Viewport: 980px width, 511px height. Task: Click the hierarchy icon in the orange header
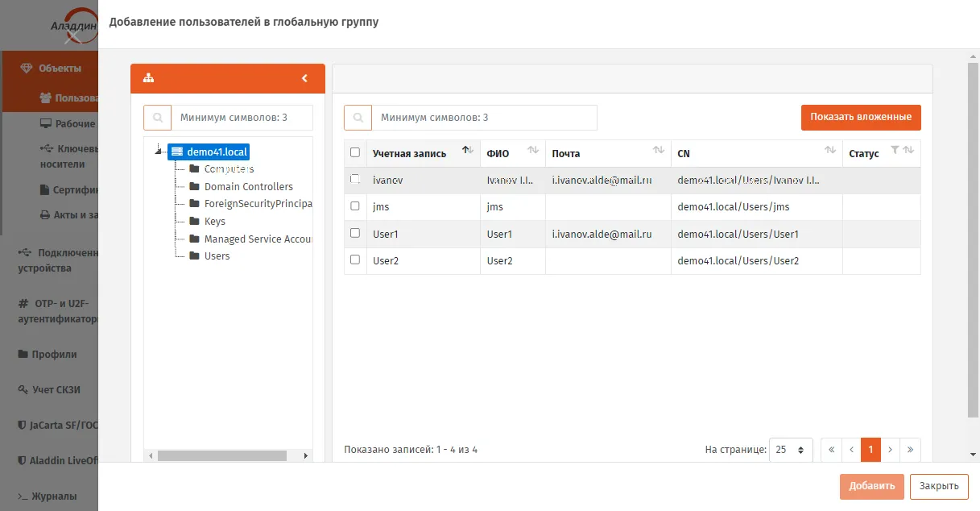pos(148,78)
